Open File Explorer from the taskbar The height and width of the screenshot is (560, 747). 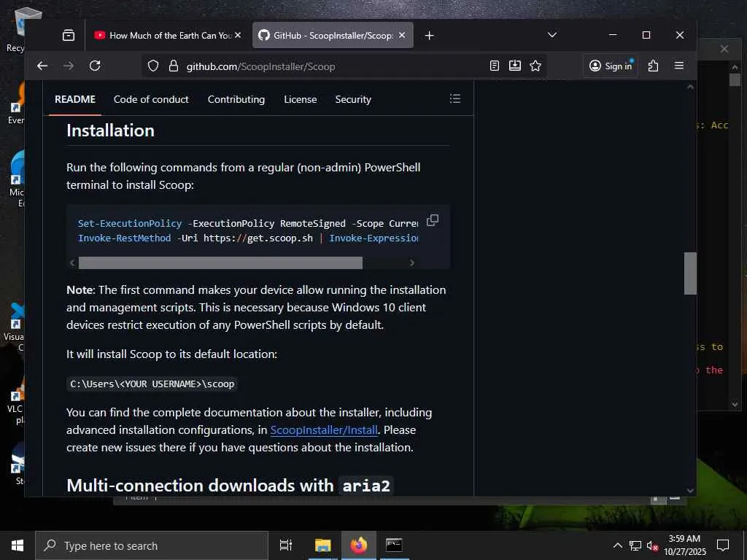[x=322, y=545]
